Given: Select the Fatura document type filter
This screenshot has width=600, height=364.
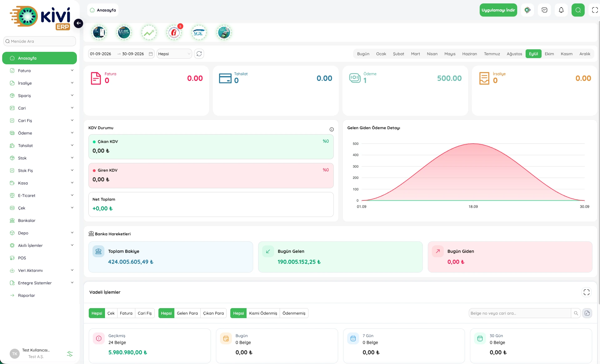Looking at the screenshot, I should [x=126, y=313].
